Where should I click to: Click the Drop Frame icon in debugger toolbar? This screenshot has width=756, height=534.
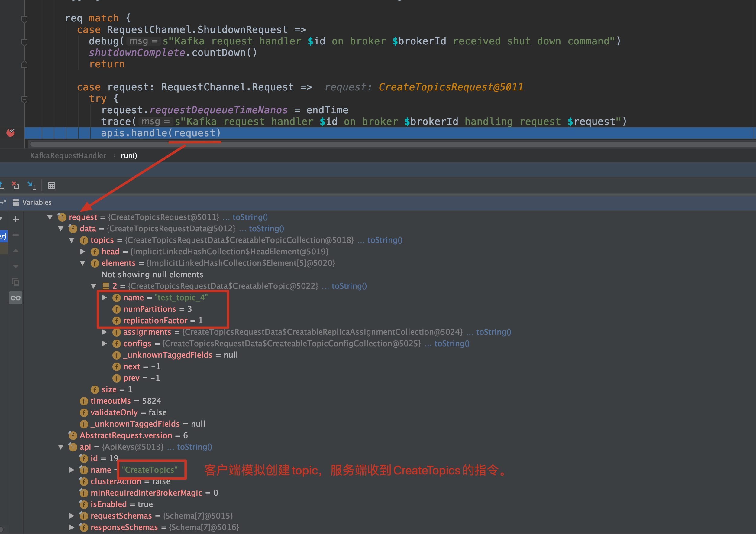coord(15,185)
